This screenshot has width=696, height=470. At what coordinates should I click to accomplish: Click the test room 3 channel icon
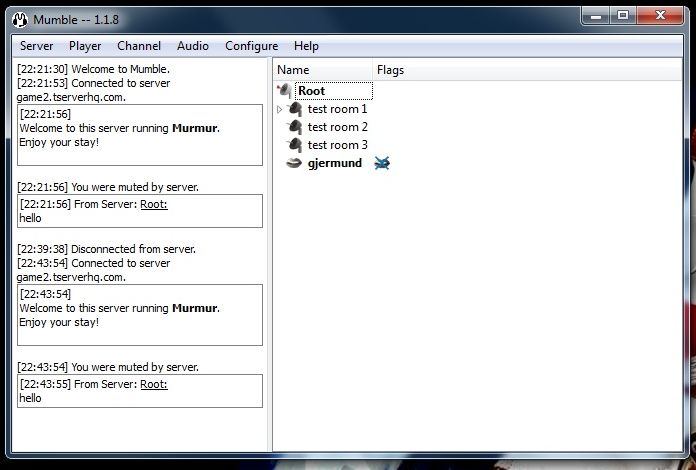click(x=294, y=145)
